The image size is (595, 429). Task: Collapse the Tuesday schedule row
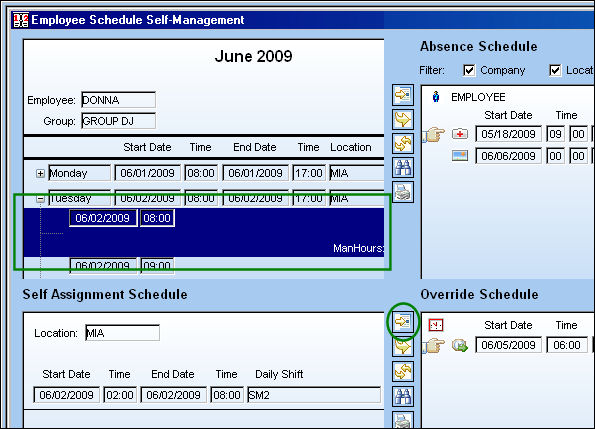[x=40, y=198]
